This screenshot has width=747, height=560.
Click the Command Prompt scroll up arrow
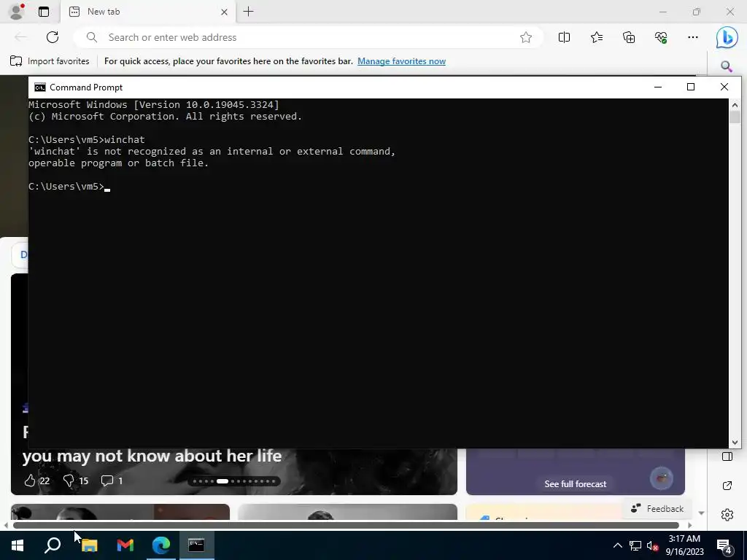click(x=735, y=105)
